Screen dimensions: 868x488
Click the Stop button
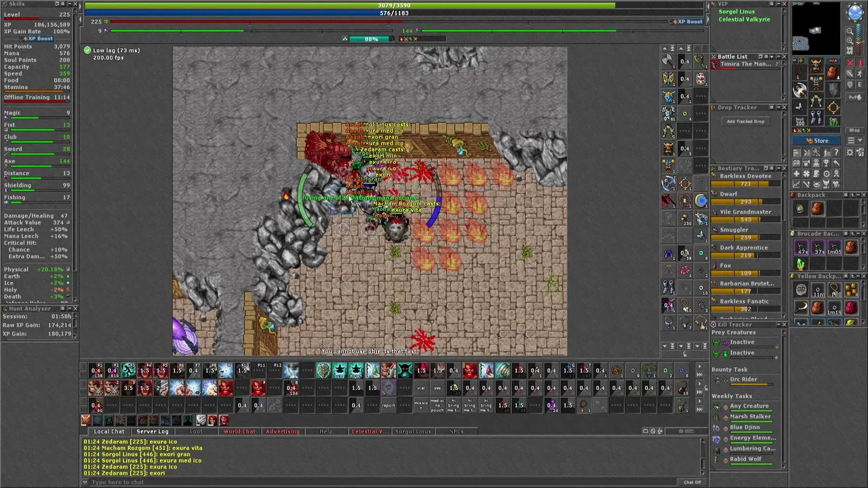click(854, 130)
